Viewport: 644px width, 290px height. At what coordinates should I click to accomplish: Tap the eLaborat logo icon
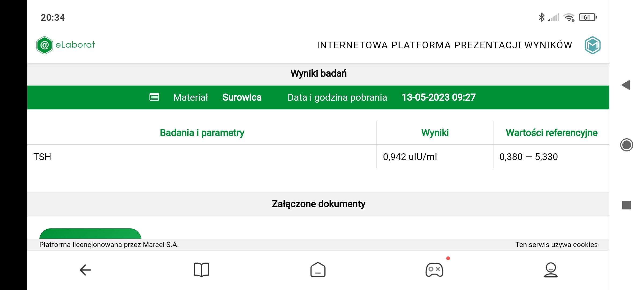45,45
